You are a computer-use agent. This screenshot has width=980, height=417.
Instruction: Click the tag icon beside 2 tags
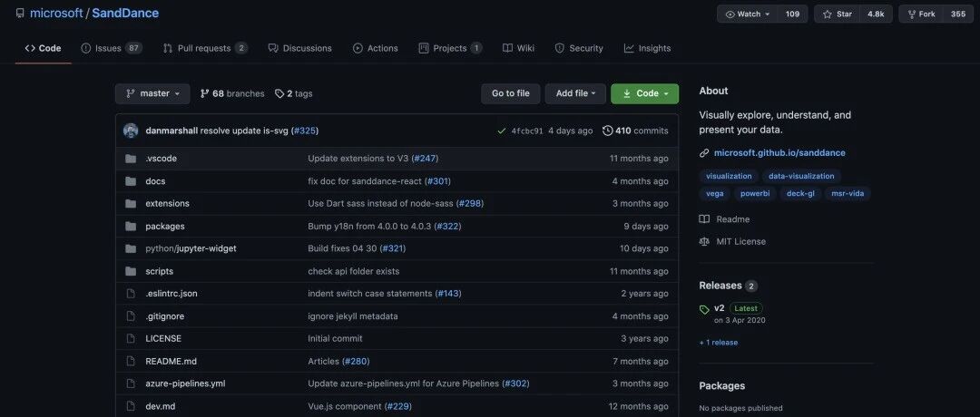pyautogui.click(x=279, y=93)
